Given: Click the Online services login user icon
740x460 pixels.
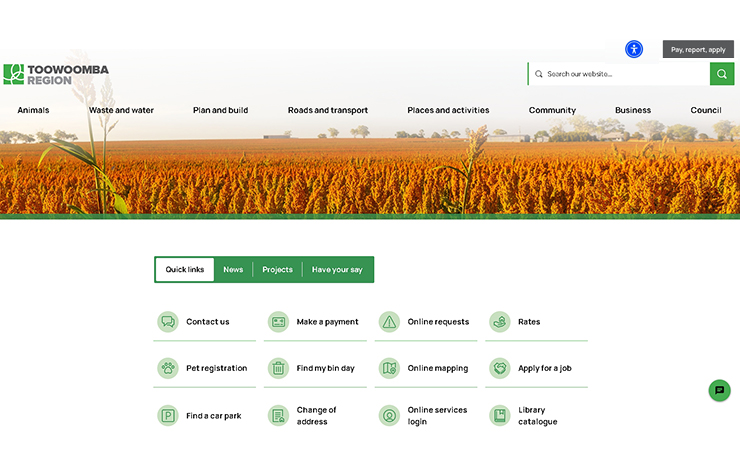Looking at the screenshot, I should [x=389, y=416].
